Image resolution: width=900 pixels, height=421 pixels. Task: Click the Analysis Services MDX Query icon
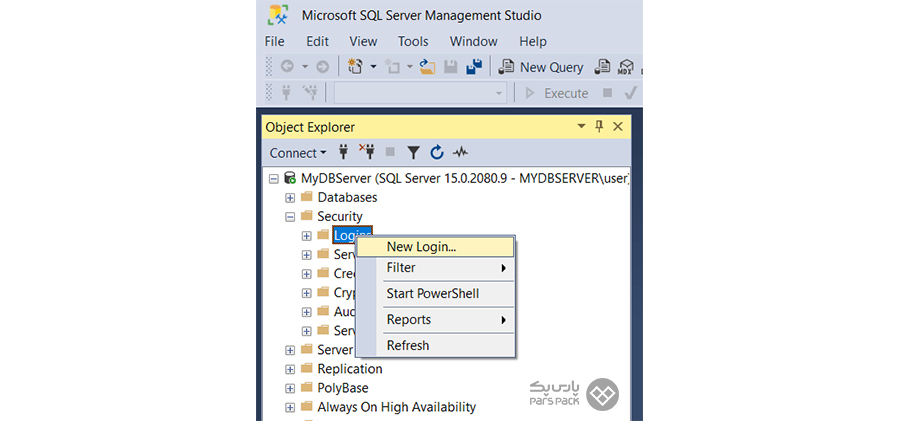click(625, 67)
